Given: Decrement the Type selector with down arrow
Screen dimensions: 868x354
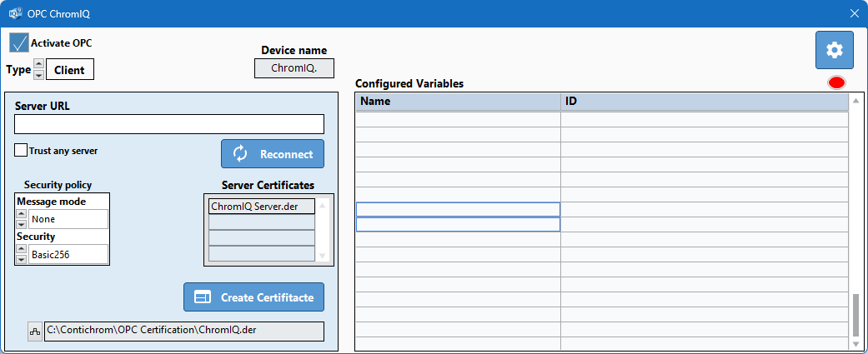Looking at the screenshot, I should (x=38, y=75).
